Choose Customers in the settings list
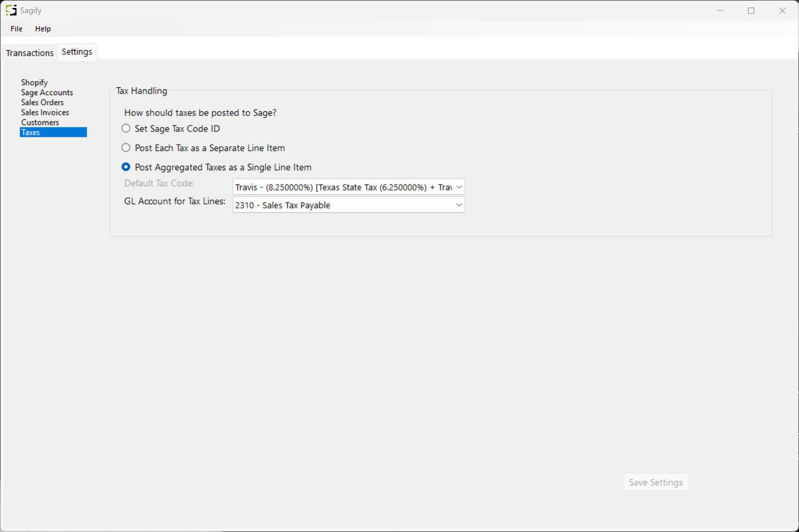 [x=40, y=122]
